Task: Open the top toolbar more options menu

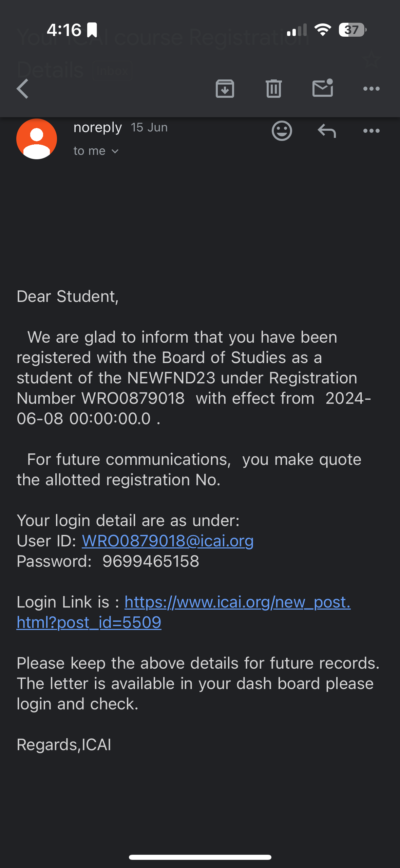Action: (371, 89)
